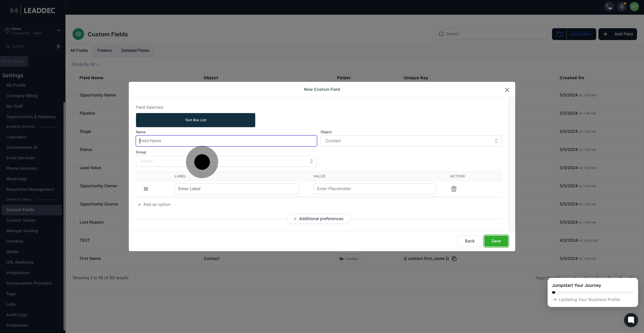Click the Back button in dialog
The width and height of the screenshot is (644, 333).
(x=469, y=241)
